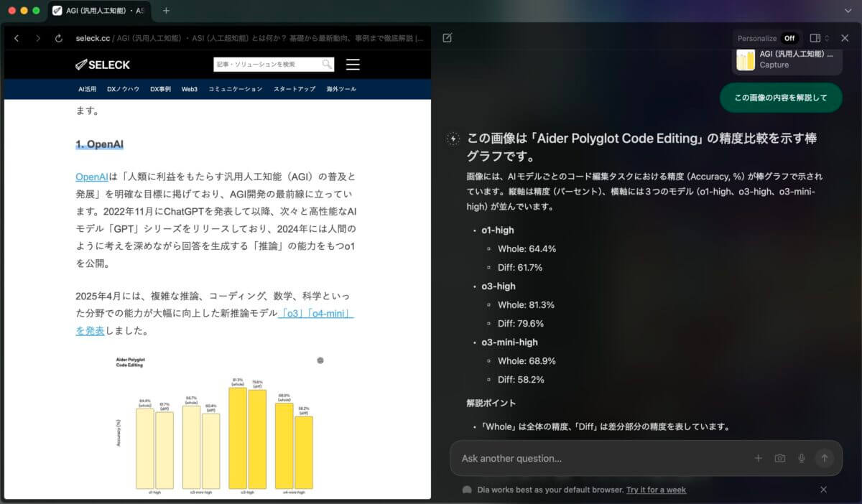Screen dimensions: 862x504
Task: Open the DX事例 navigation item
Action: tap(160, 89)
